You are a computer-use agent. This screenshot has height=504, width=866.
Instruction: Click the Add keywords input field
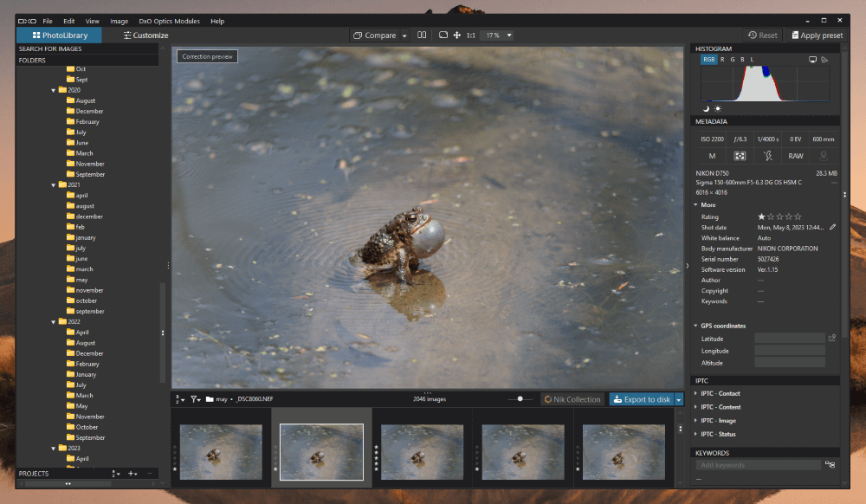(x=758, y=465)
